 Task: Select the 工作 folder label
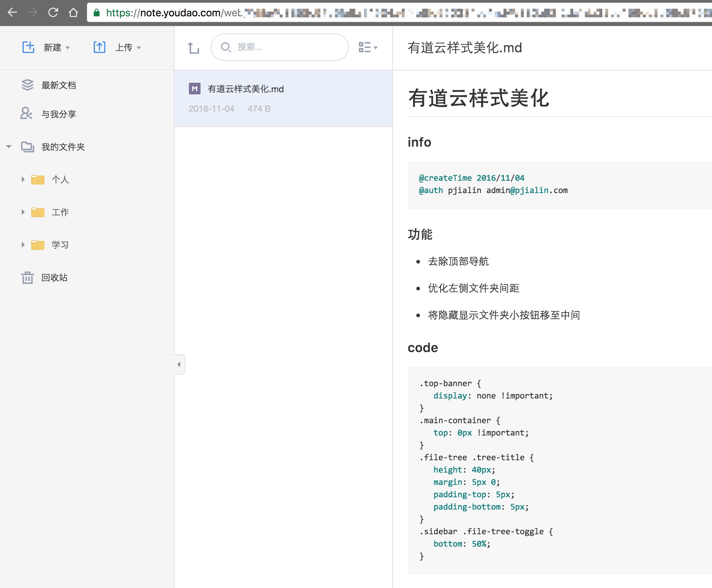tap(60, 212)
